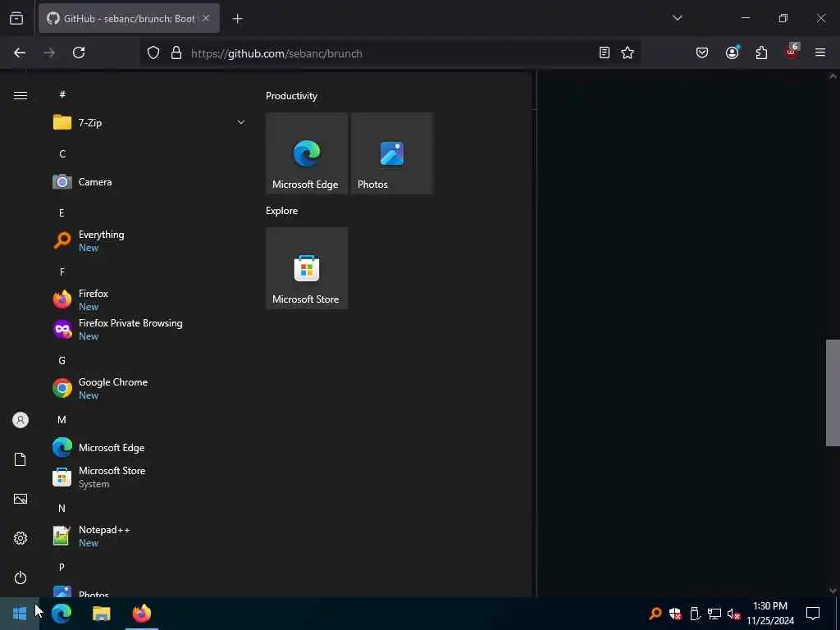Open the Firefox account icon
Screen dimensions: 840x630
click(x=733, y=53)
